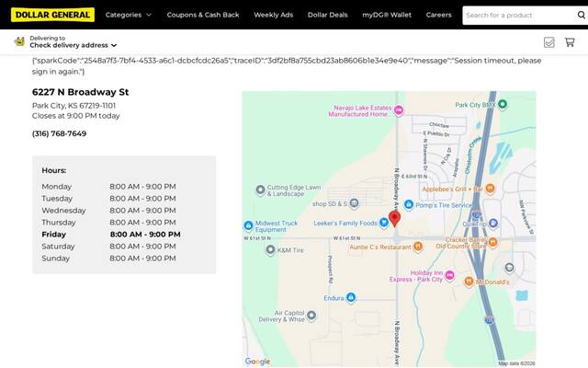The width and height of the screenshot is (588, 368).
Task: Expand Check delivery address dropdown
Action: pyautogui.click(x=73, y=45)
